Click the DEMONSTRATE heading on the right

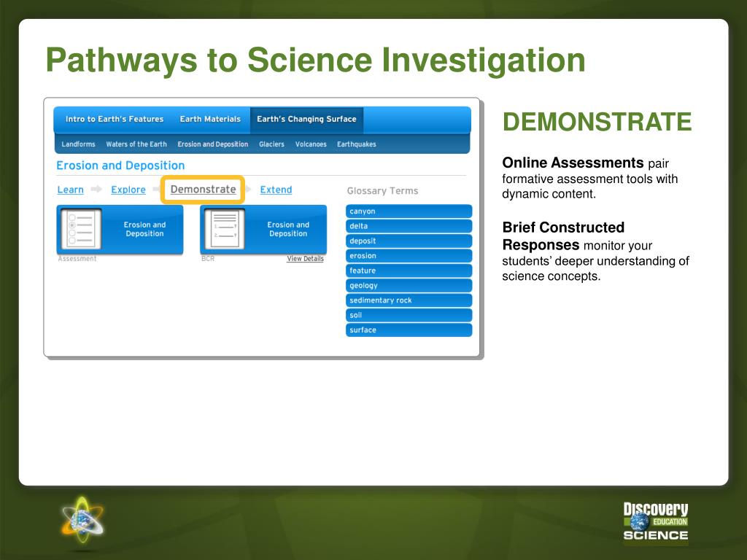[x=597, y=122]
